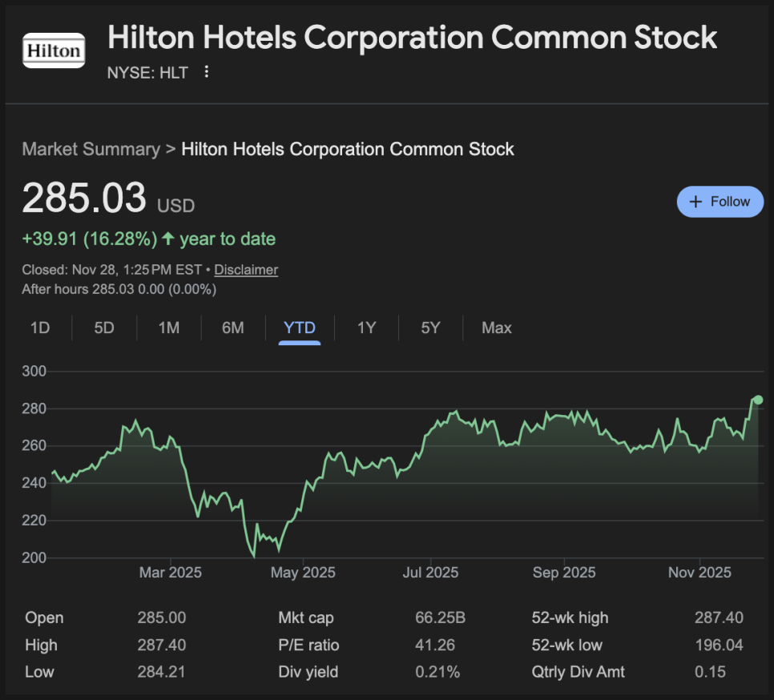Viewport: 774px width, 700px height.
Task: Click the plus icon in Follow button
Action: pyautogui.click(x=696, y=202)
